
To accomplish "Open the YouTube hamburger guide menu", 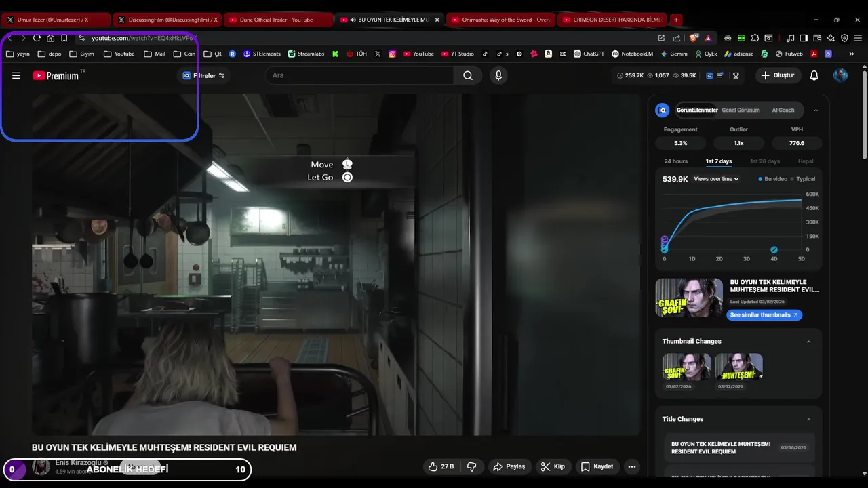I will 16,75.
